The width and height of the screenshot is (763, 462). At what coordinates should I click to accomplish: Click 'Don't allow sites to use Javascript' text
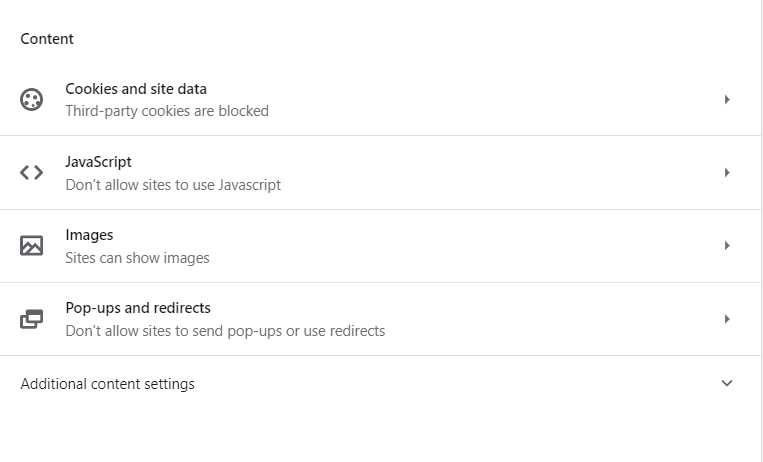(x=173, y=185)
